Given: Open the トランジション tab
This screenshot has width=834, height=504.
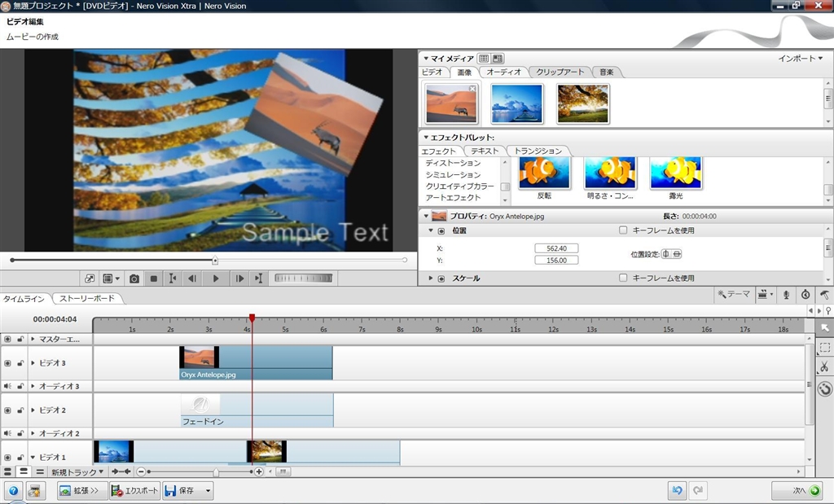Looking at the screenshot, I should [x=538, y=151].
